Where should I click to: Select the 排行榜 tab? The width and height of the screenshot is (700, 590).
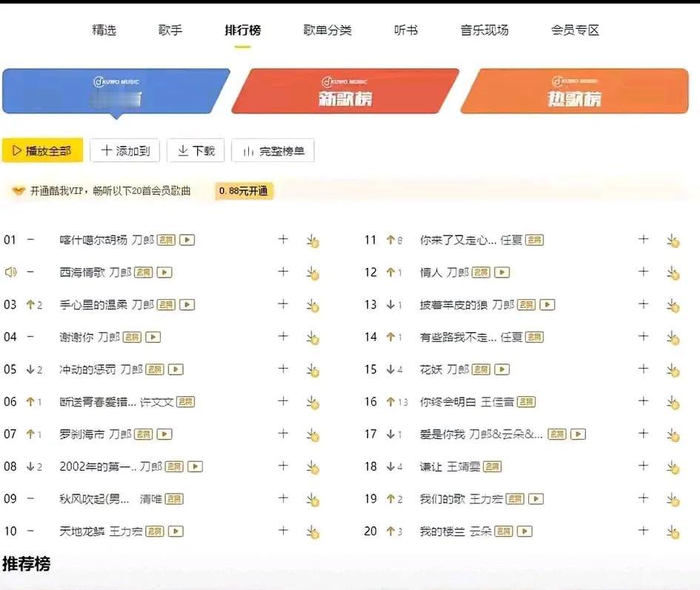[x=243, y=30]
